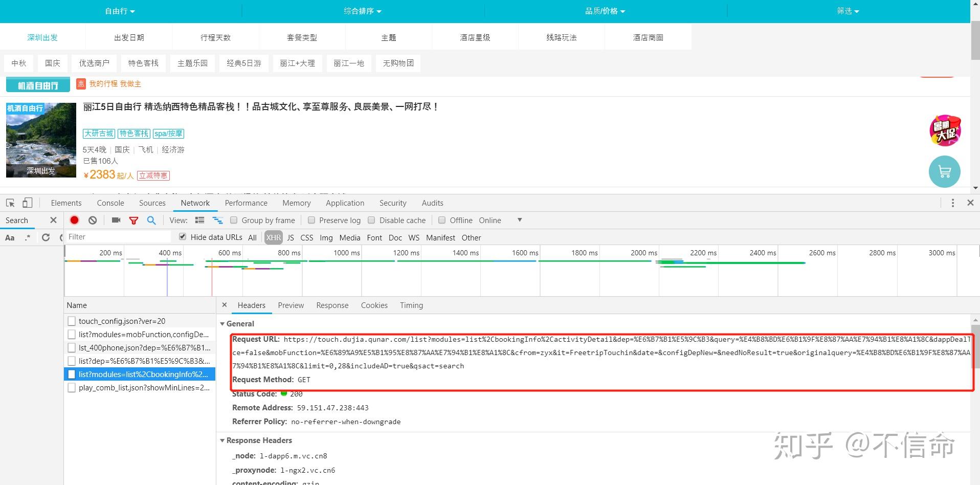Capture screenshots with the camera icon
This screenshot has height=485, width=980.
[x=115, y=220]
